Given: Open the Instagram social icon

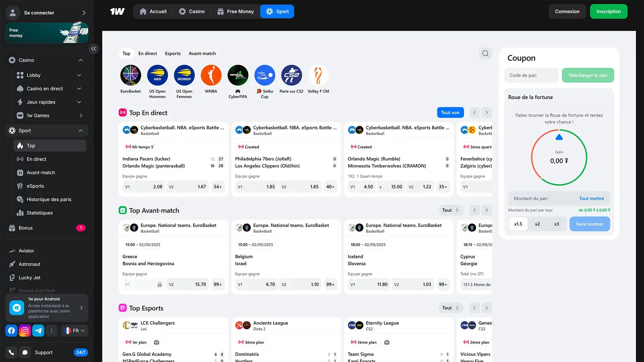Looking at the screenshot, I should coord(25,330).
